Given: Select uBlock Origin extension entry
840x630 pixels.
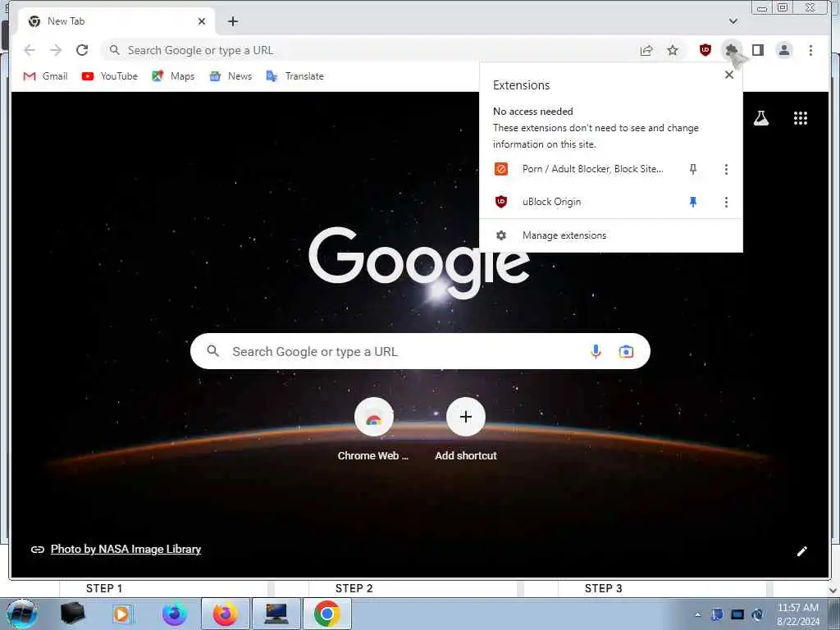Looking at the screenshot, I should pyautogui.click(x=579, y=202).
